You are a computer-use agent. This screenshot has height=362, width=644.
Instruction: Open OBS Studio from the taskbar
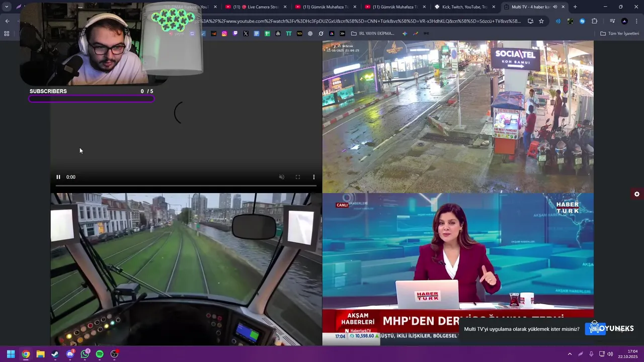click(114, 354)
